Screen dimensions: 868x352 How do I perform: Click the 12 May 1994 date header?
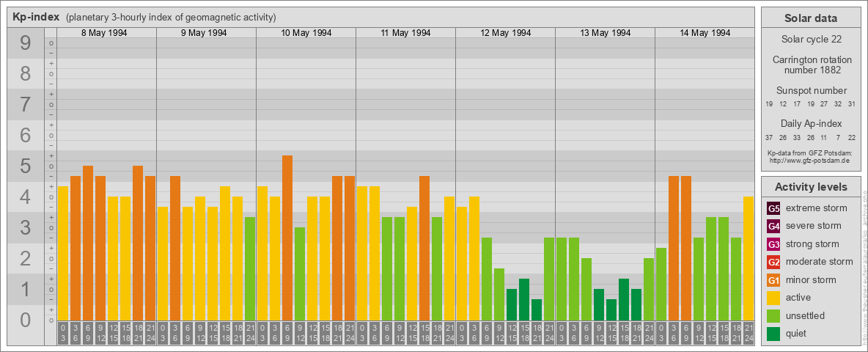(x=505, y=33)
